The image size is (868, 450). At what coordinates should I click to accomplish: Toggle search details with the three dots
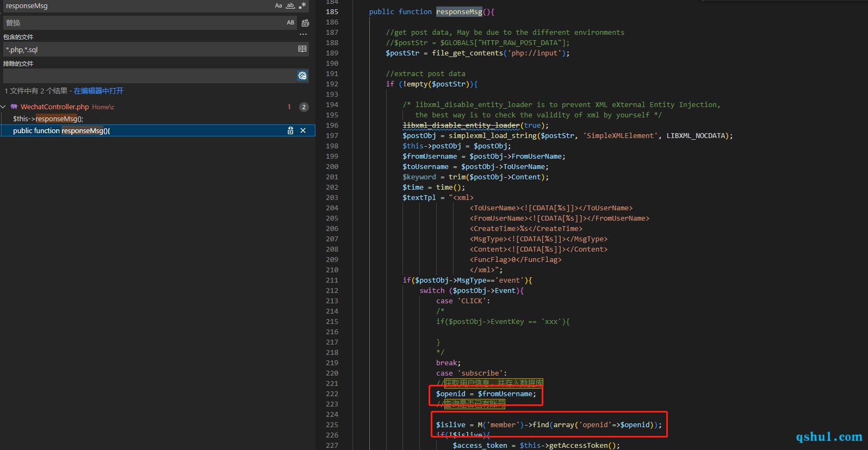coord(303,35)
